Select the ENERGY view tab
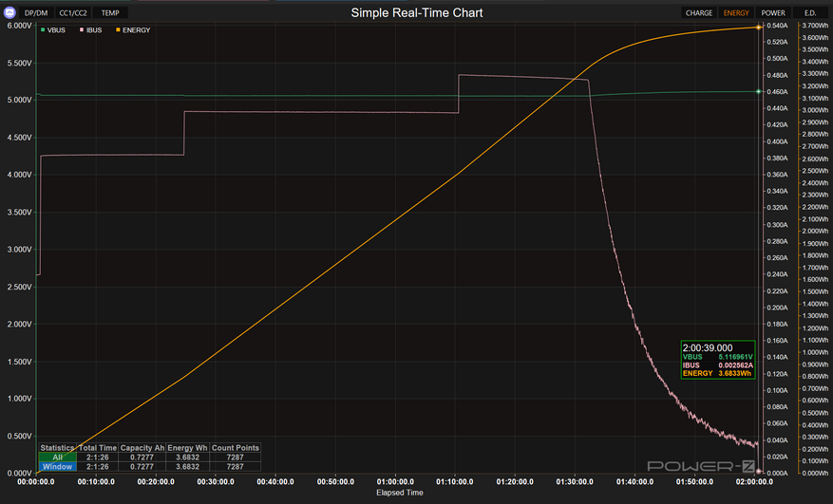This screenshot has width=833, height=504. pos(736,13)
